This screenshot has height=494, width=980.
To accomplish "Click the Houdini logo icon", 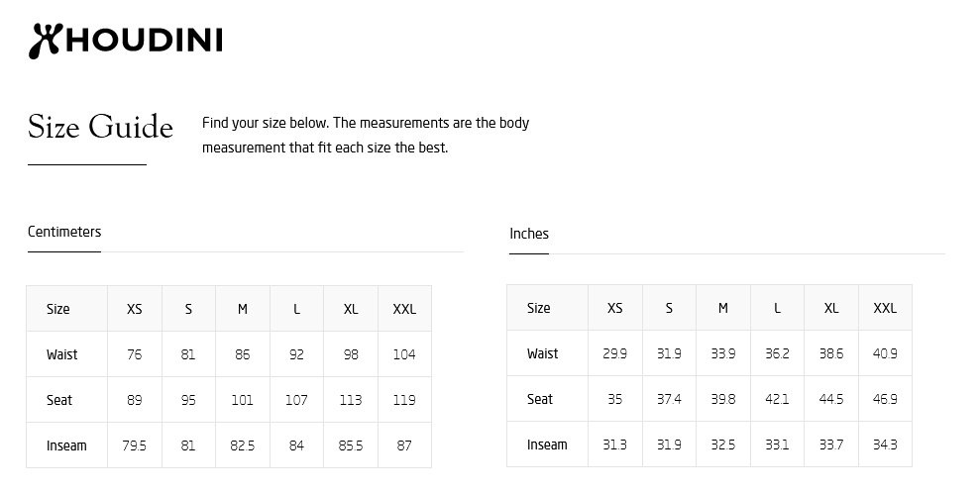I will [x=45, y=41].
